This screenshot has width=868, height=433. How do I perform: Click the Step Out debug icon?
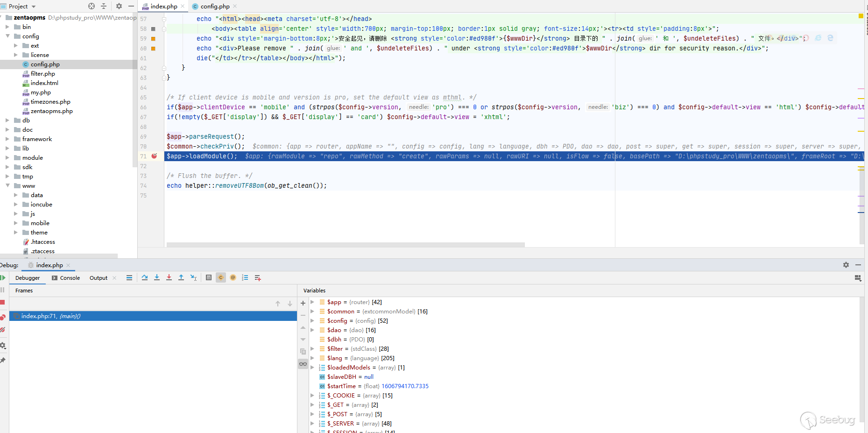coord(181,277)
